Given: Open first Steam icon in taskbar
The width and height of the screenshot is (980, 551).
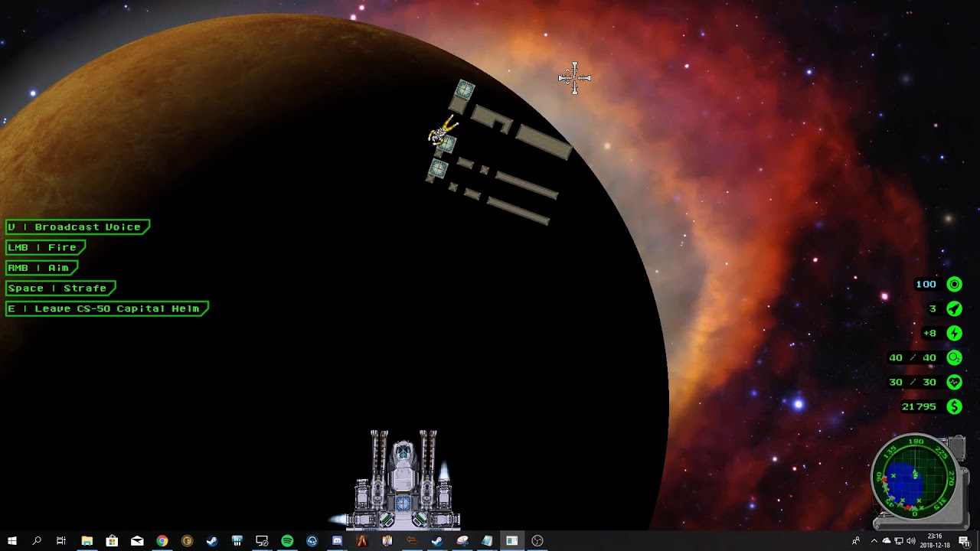Looking at the screenshot, I should pos(212,541).
